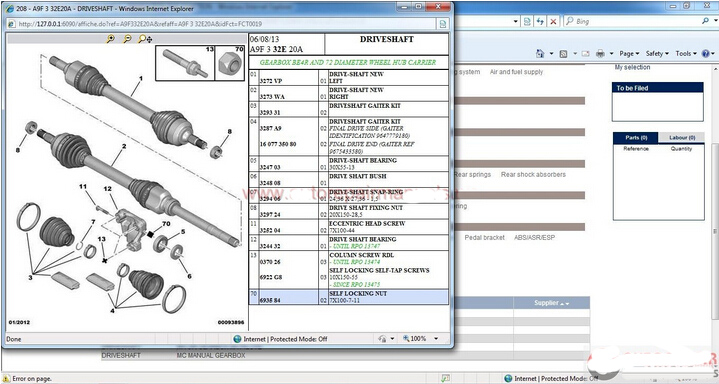Viewport: 719px width, 384px height.
Task: Open the Rear springs link
Action: coord(473,174)
